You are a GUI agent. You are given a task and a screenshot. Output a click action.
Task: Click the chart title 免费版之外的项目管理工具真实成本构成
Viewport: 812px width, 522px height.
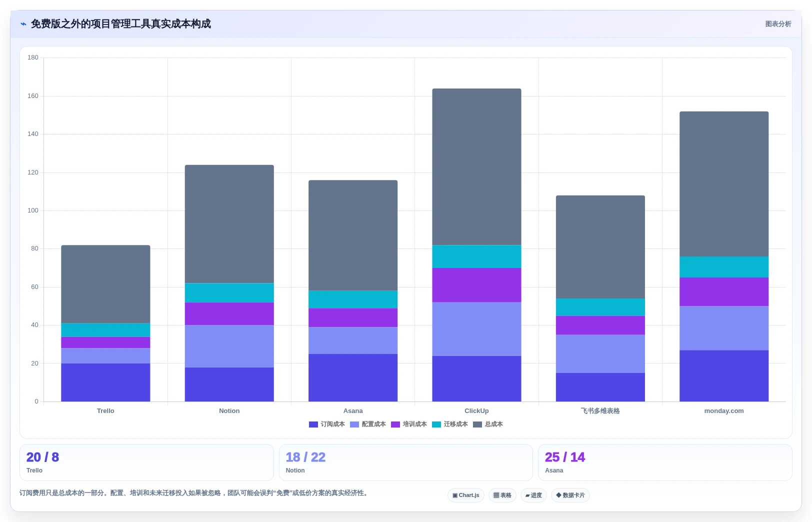[121, 24]
